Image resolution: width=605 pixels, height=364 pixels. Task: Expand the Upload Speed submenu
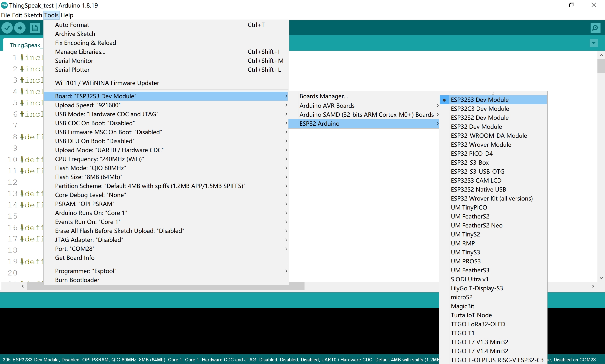tap(166, 105)
